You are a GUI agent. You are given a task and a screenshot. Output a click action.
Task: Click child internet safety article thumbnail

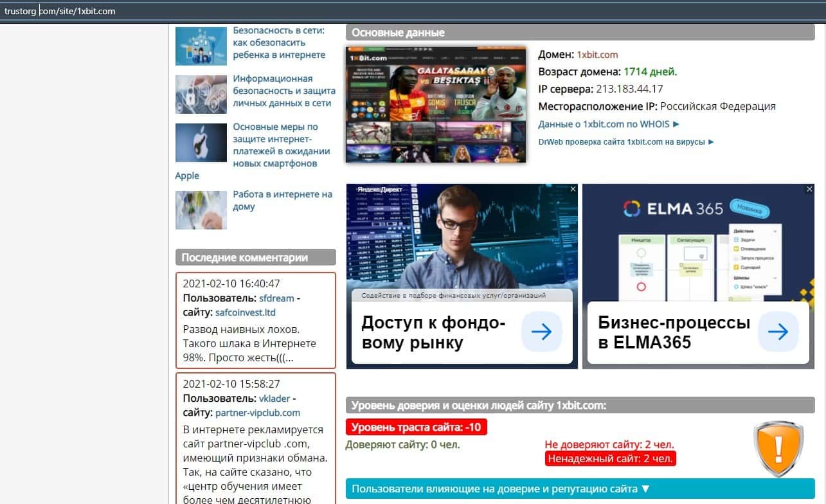click(201, 46)
